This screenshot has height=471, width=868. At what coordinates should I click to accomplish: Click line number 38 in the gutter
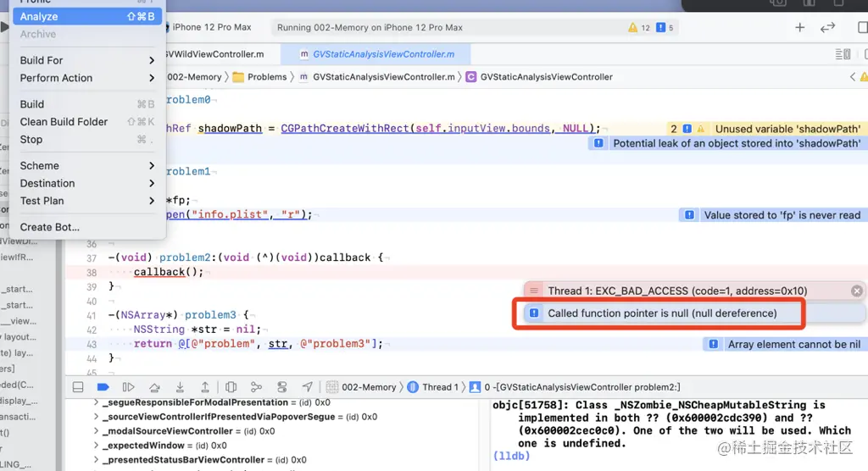[x=92, y=272]
